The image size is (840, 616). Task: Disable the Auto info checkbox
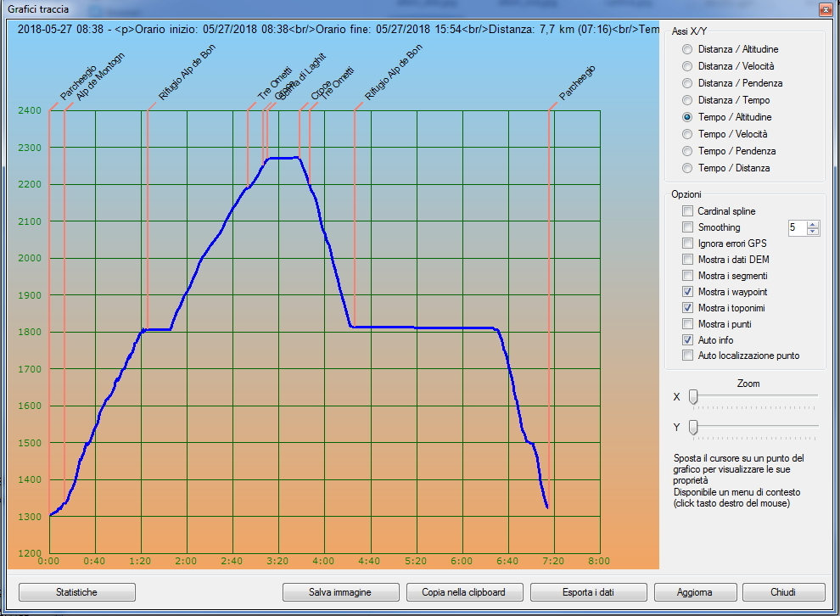tap(687, 340)
